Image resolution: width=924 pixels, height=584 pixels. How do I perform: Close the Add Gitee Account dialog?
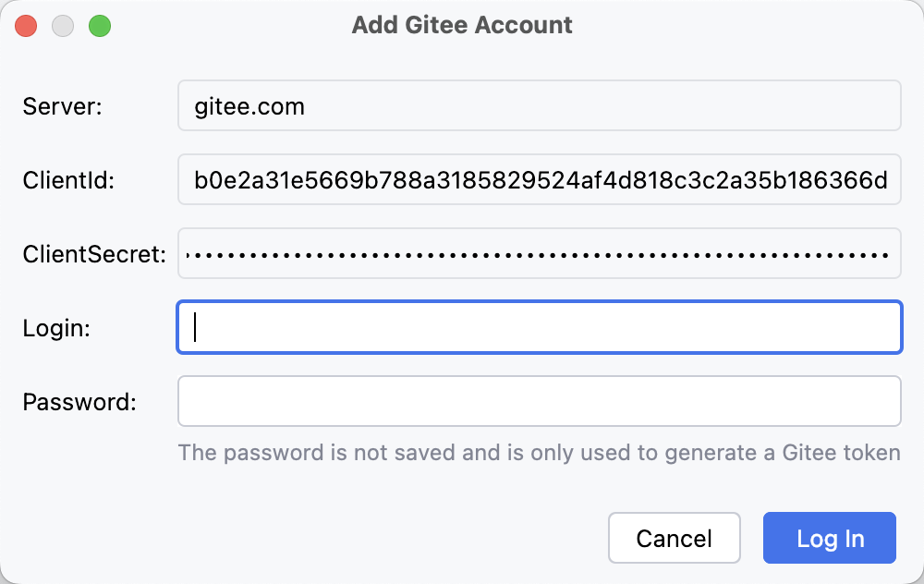tap(26, 26)
